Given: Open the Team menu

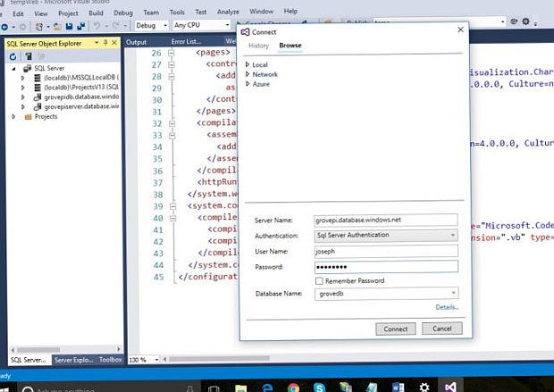Looking at the screenshot, I should 151,13.
